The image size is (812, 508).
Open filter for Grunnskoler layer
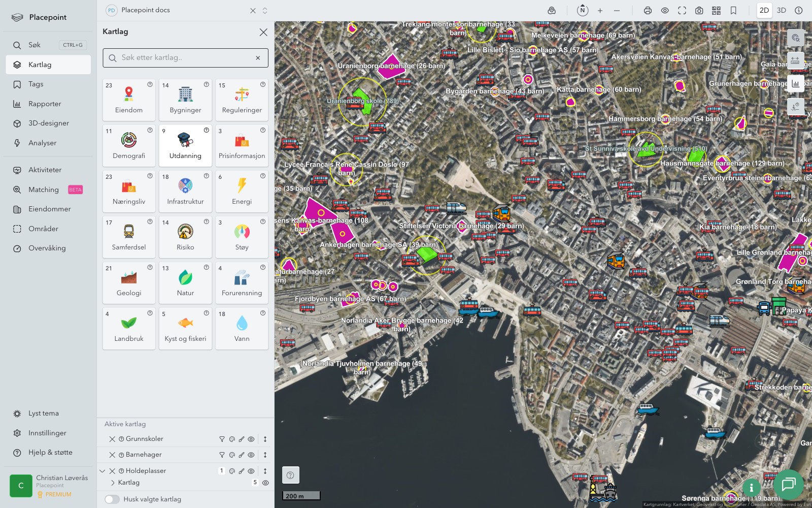[x=222, y=439]
